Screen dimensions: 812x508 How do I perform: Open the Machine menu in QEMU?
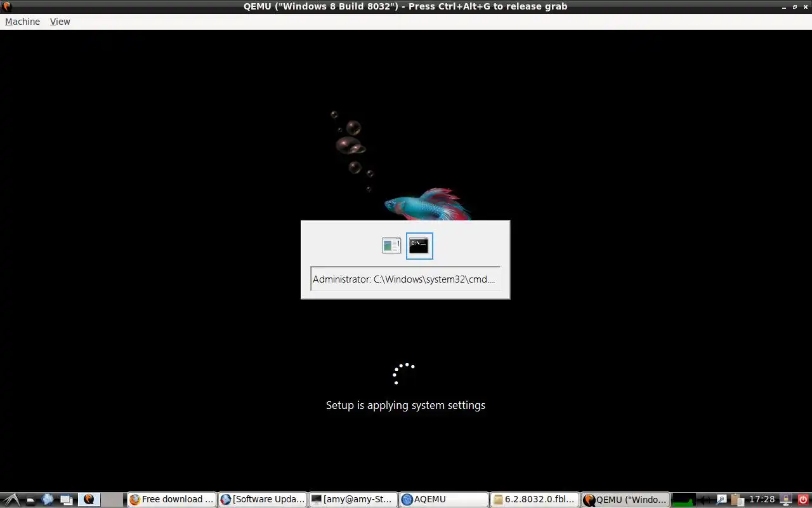point(22,22)
